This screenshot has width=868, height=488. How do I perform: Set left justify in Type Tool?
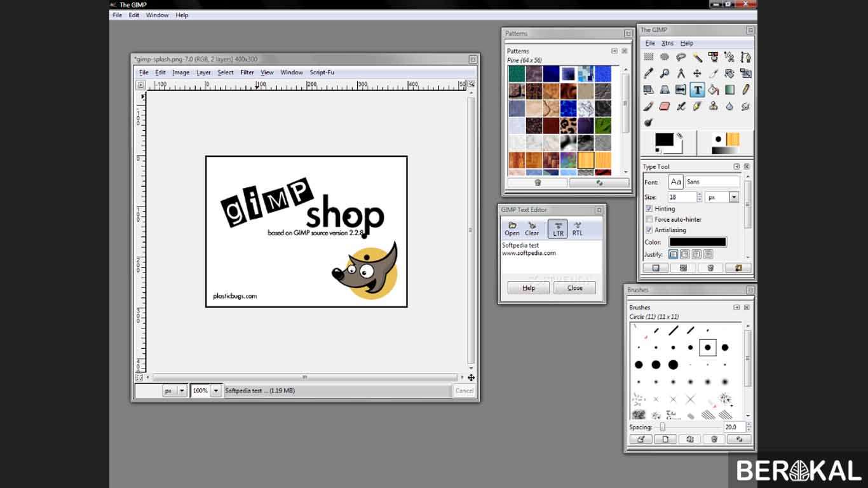[673, 254]
